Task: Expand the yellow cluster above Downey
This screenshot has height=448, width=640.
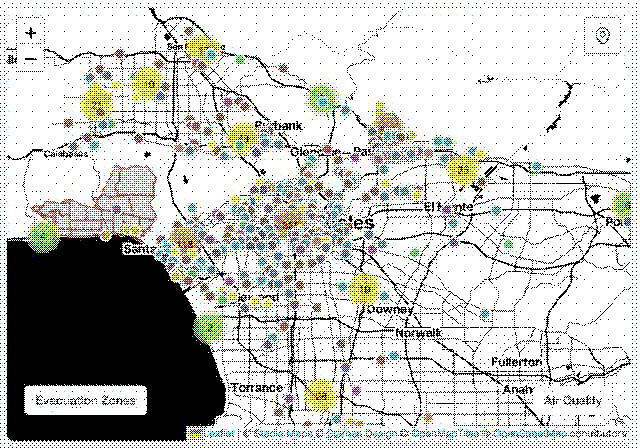Action: tap(366, 290)
